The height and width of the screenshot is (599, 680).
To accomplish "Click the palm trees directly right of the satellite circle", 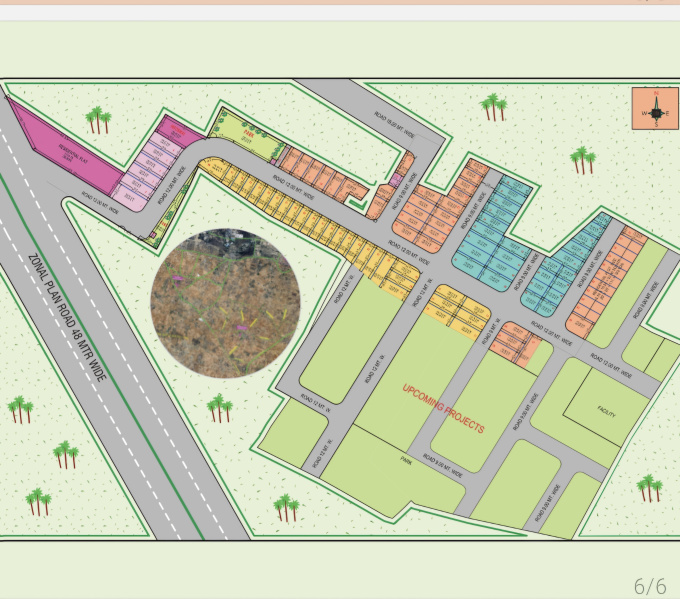I will click(218, 406).
